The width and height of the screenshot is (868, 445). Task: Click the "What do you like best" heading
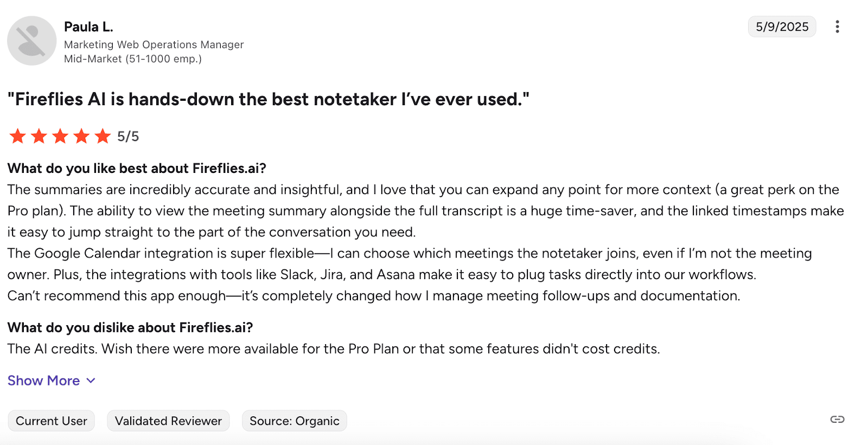[137, 169]
